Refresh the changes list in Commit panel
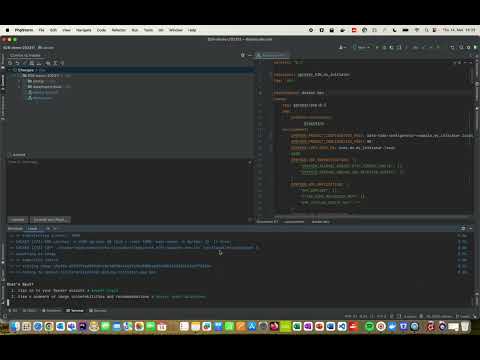The image size is (480, 360). click(x=10, y=63)
